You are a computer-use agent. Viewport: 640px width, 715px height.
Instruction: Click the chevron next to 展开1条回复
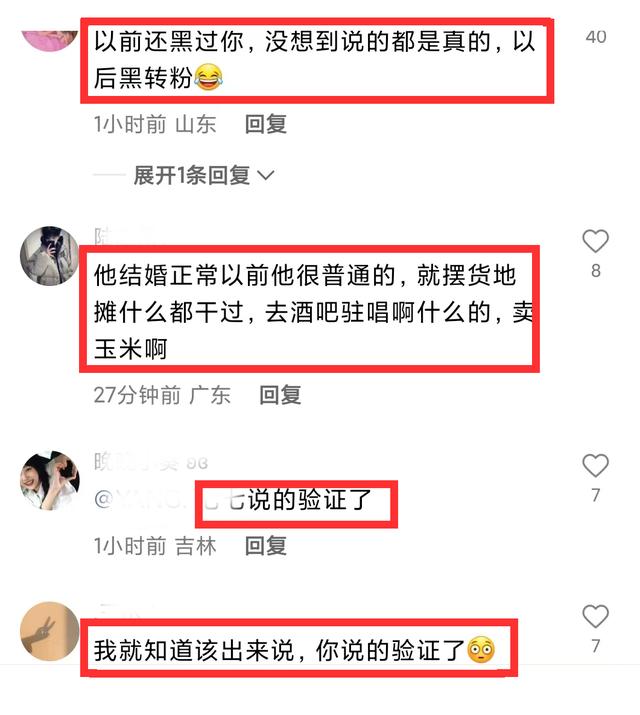(265, 176)
